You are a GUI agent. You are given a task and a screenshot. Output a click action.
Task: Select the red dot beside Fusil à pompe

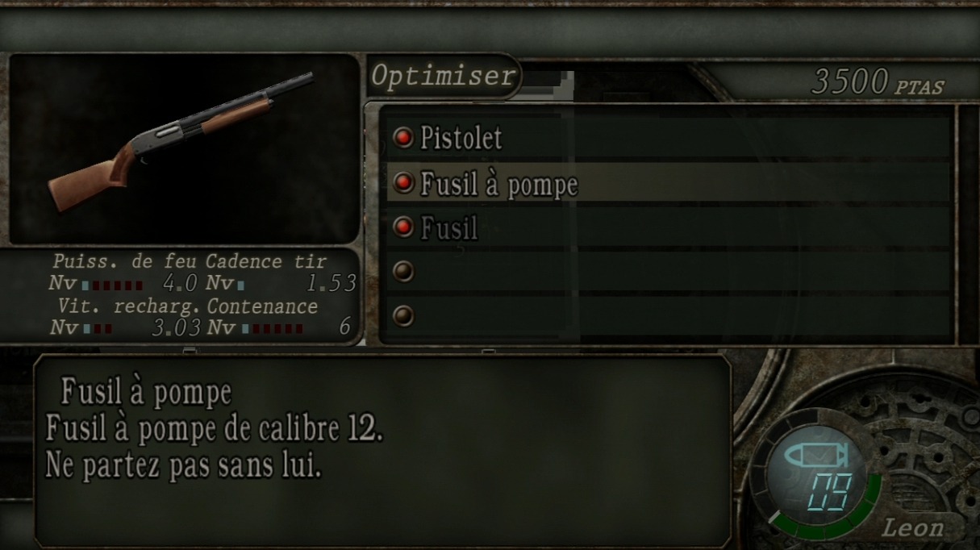[x=402, y=182]
